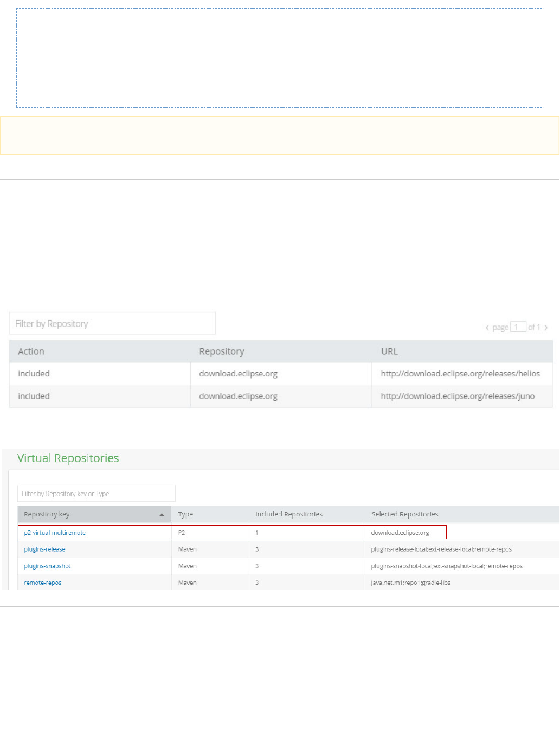
Task: Select the releases/helios URL row
Action: [x=460, y=374]
